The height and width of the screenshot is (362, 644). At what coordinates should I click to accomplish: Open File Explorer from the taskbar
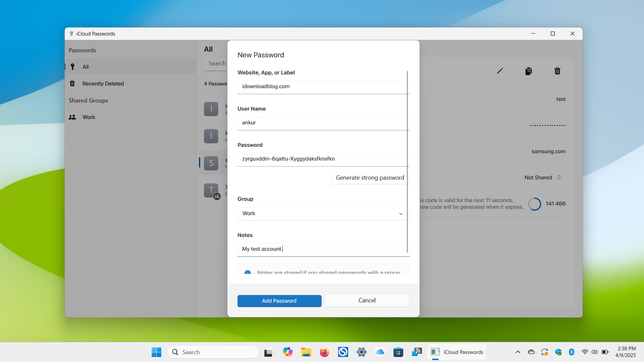pos(306,352)
